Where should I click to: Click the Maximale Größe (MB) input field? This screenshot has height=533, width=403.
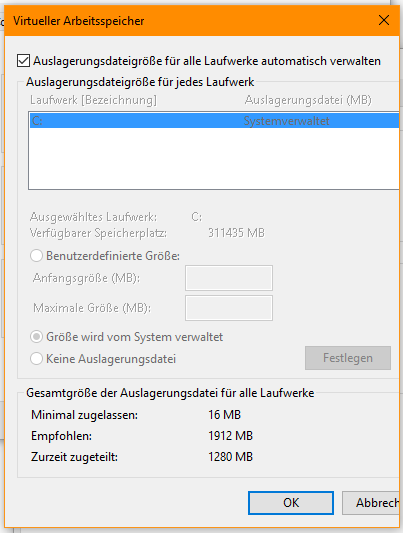229,308
